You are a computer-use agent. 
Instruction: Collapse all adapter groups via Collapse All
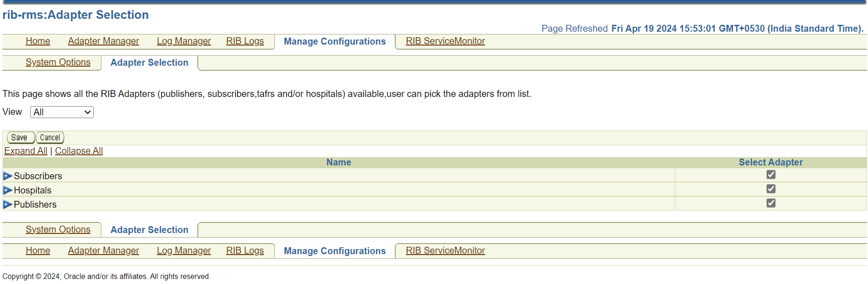(78, 150)
